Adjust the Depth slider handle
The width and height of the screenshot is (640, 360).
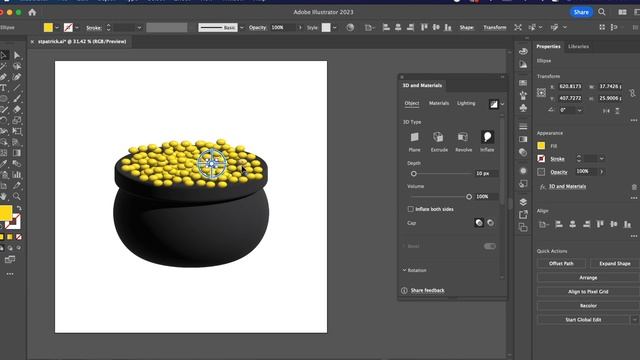coord(413,173)
